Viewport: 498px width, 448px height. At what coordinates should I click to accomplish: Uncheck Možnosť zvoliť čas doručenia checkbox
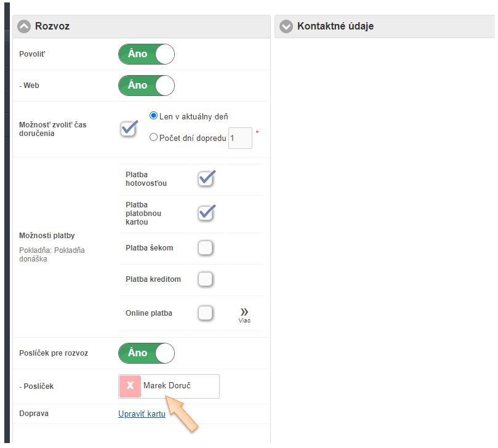pos(129,129)
